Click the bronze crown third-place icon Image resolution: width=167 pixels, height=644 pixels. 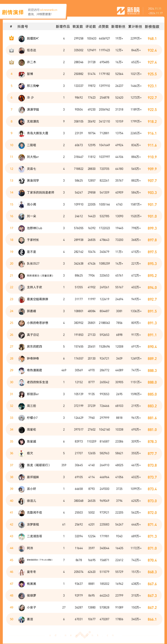coord(11,62)
